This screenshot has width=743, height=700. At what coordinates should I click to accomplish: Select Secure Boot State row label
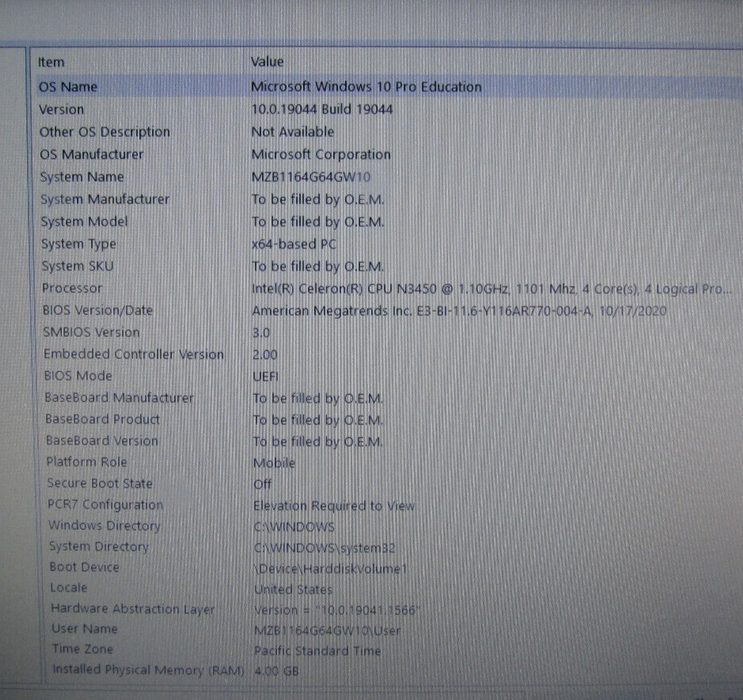click(x=100, y=483)
